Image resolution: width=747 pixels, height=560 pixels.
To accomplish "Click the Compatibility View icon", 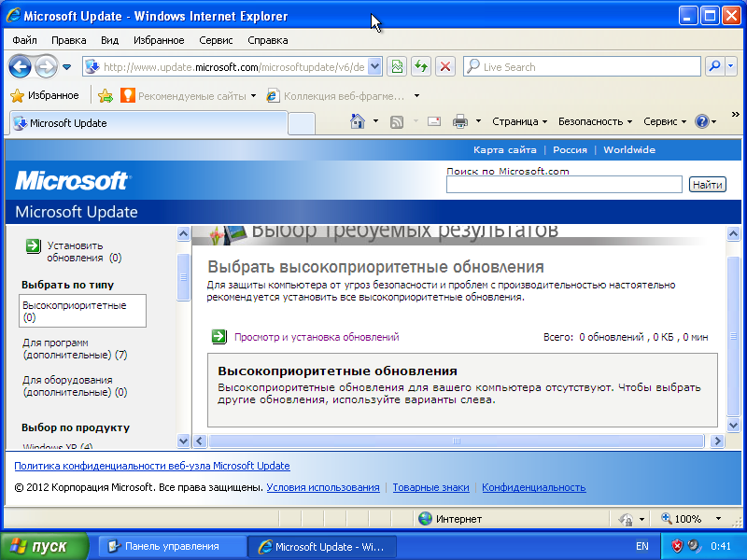I will (x=396, y=66).
